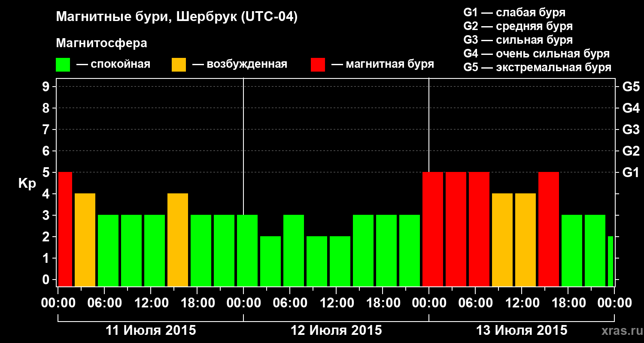The image size is (644, 343).
Task: Click the right-axis G4 label at Kp 8
Action: (x=631, y=108)
